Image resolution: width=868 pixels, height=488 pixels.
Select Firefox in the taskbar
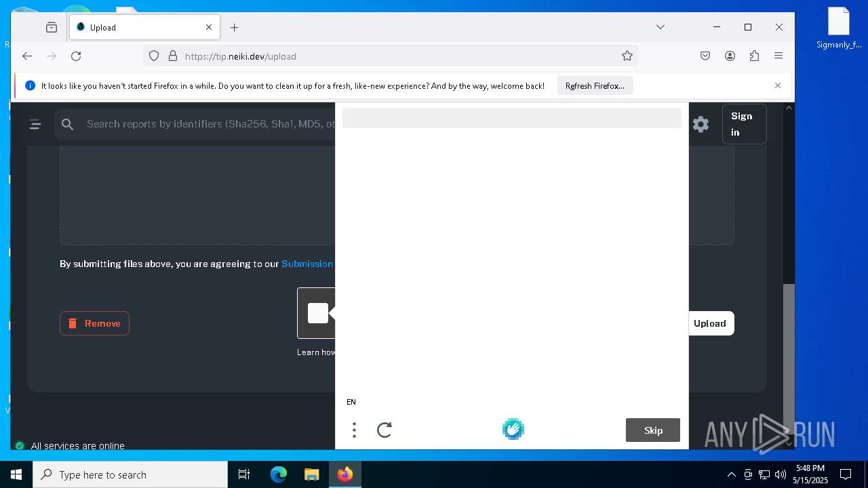[x=345, y=474]
